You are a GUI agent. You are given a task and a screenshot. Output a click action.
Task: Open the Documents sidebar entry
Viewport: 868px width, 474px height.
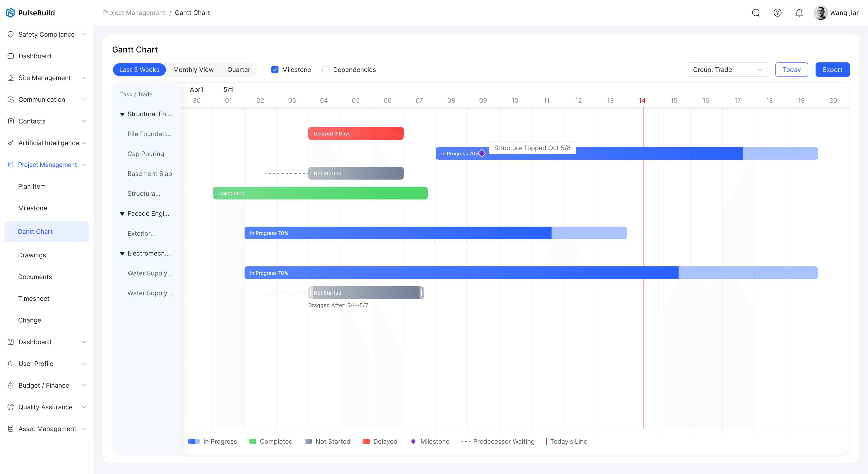click(35, 277)
